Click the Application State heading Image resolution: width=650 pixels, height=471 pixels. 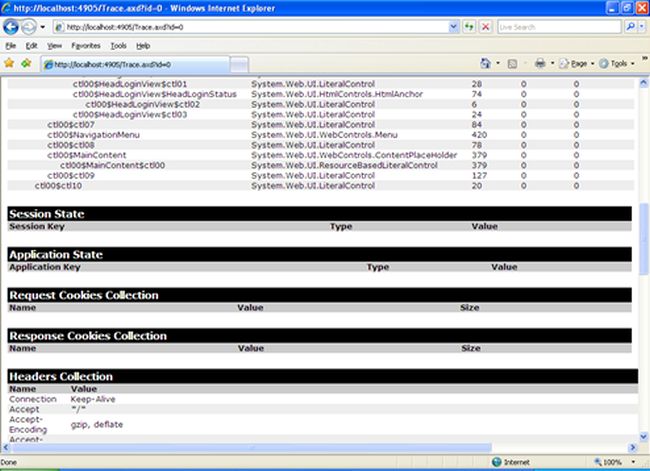56,255
